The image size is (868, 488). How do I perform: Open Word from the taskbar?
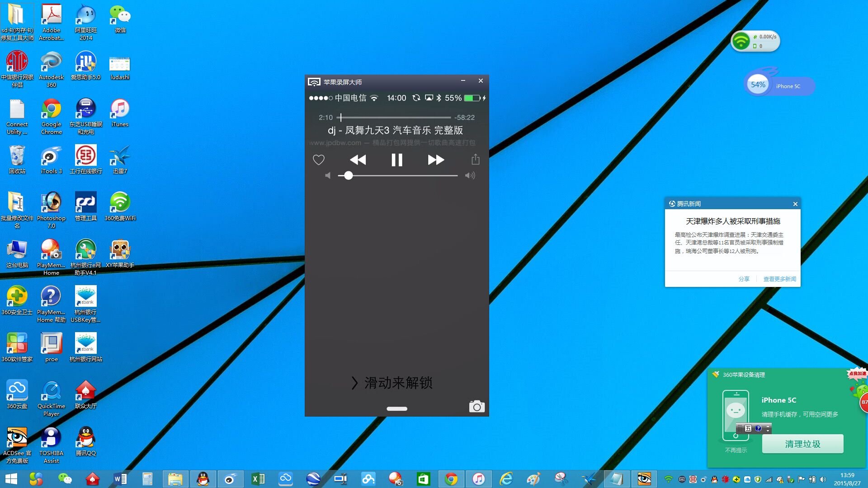pos(120,479)
